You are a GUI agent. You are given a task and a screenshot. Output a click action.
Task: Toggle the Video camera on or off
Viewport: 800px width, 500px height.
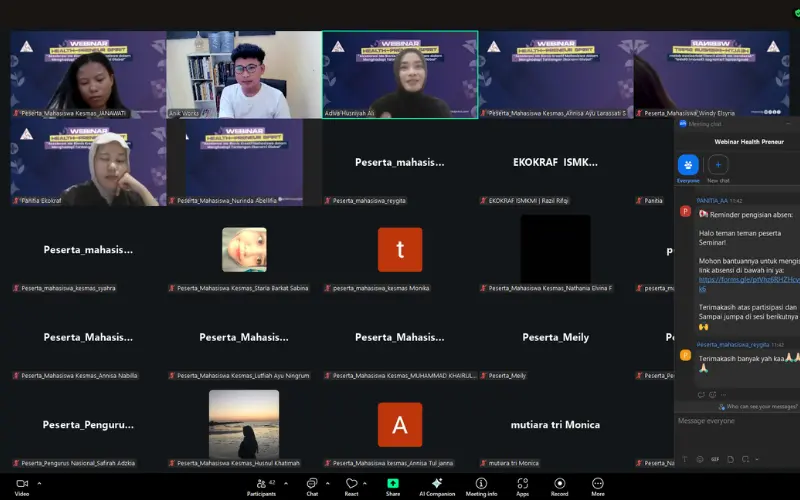[x=21, y=484]
